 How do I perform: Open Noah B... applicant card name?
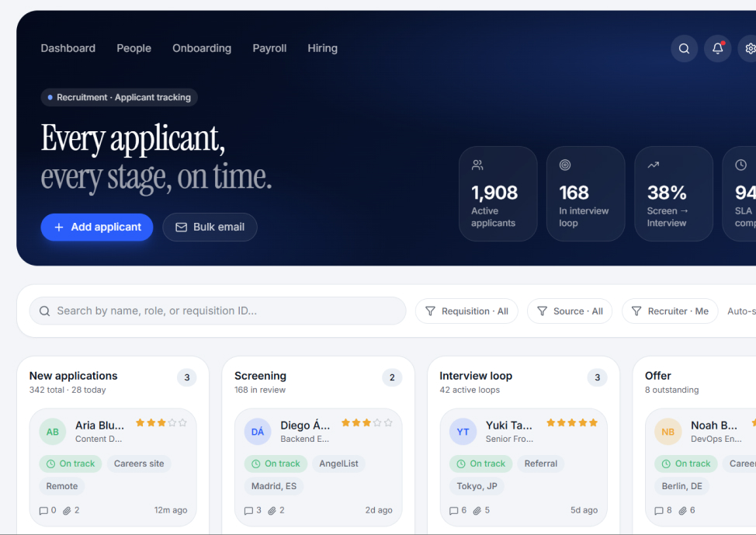(713, 426)
